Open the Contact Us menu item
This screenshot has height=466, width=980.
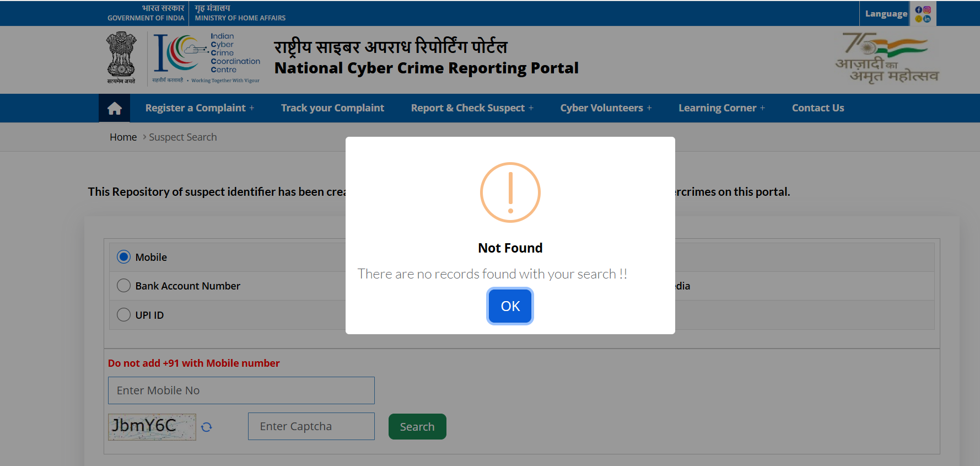click(x=818, y=108)
